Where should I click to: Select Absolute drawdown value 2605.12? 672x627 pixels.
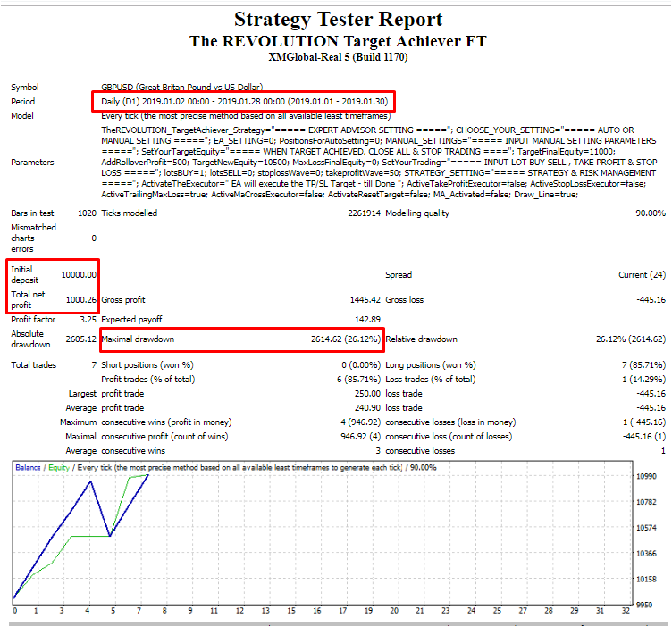click(81, 339)
